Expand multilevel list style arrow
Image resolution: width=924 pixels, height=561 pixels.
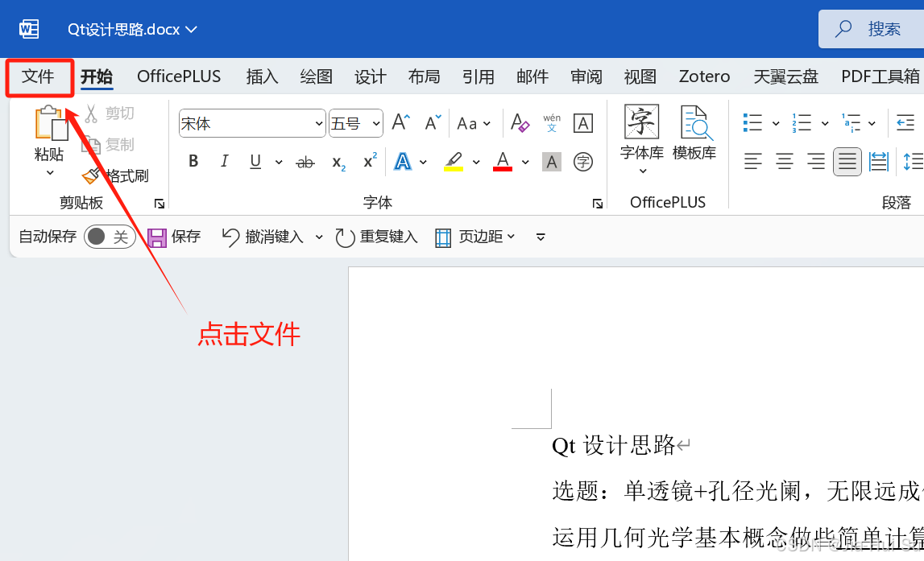tap(872, 124)
